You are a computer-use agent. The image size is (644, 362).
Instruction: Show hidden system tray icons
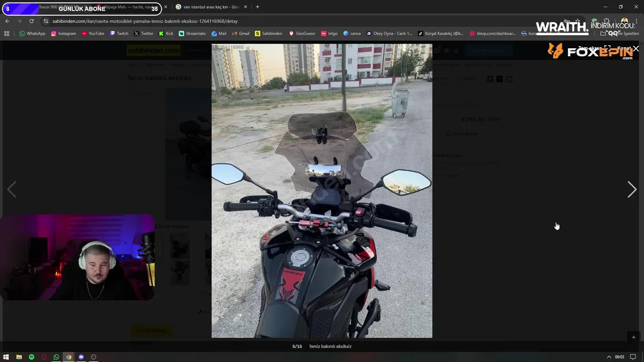609,357
